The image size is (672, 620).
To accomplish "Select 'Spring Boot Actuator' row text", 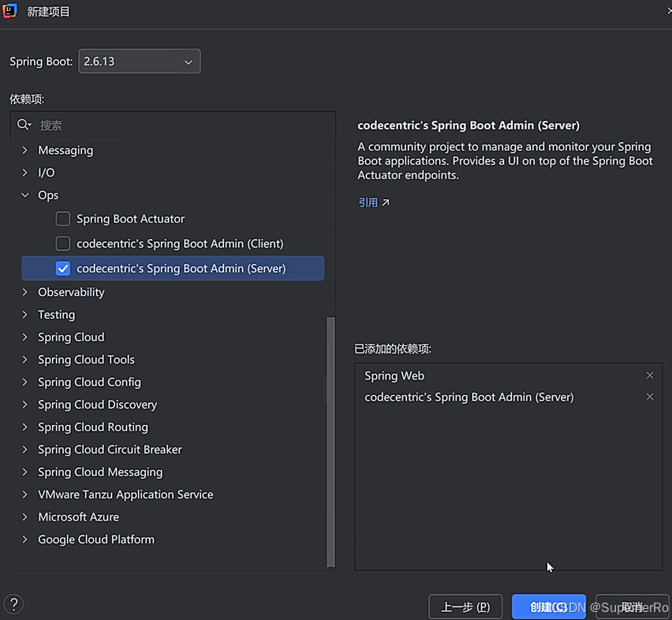I will tap(130, 218).
